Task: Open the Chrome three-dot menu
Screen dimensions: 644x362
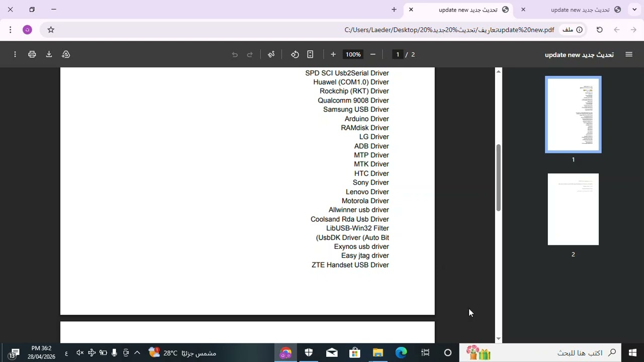Action: (x=10, y=30)
